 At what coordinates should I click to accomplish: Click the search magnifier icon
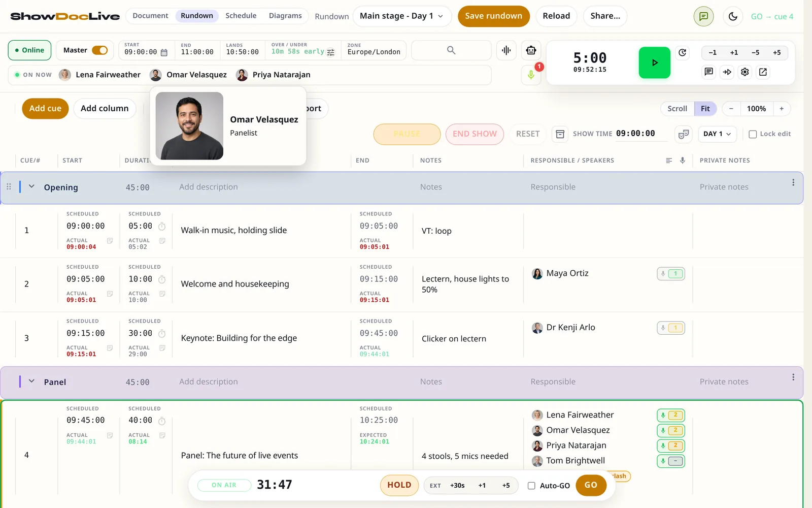451,50
